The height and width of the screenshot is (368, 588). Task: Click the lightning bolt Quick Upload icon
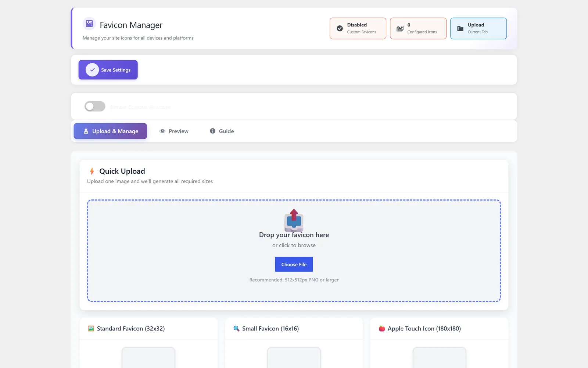click(x=92, y=171)
